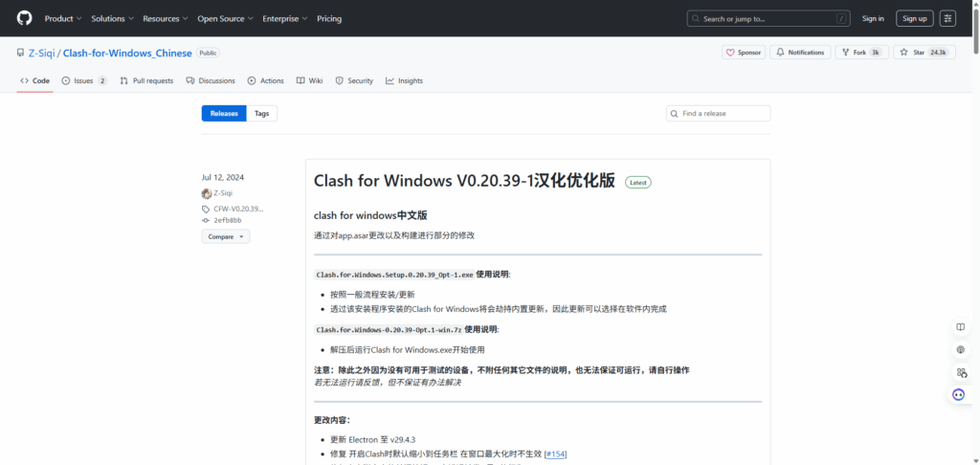Switch to the Insights tab
The height and width of the screenshot is (465, 980).
click(405, 80)
